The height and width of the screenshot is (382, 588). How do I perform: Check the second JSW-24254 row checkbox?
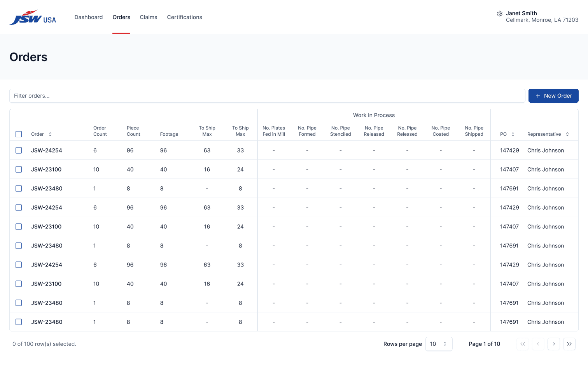tap(19, 207)
